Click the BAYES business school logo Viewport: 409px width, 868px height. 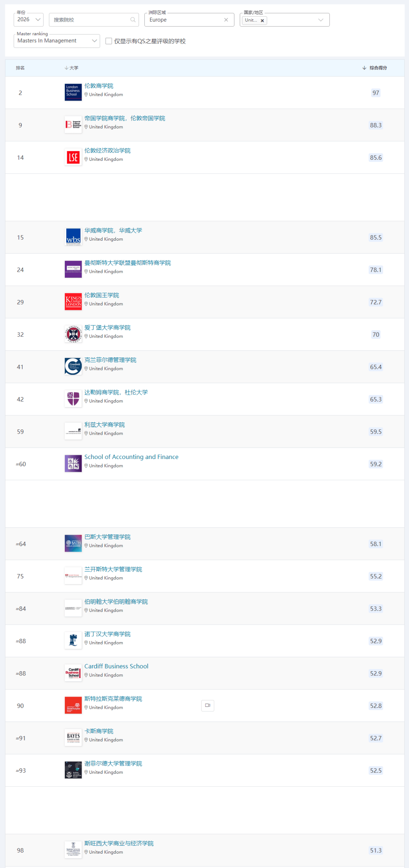coord(73,737)
